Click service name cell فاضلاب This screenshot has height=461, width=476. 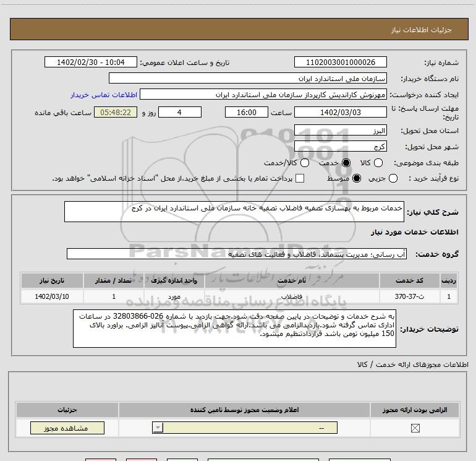click(x=292, y=296)
